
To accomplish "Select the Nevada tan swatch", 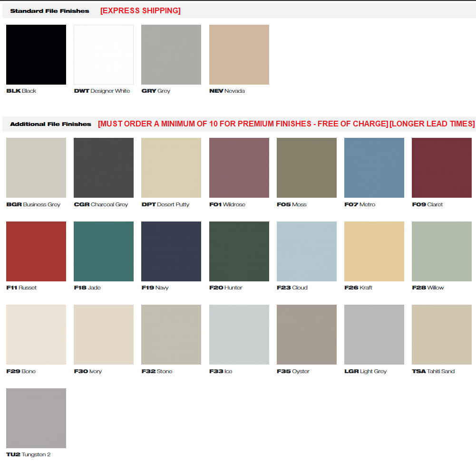I will [x=239, y=55].
